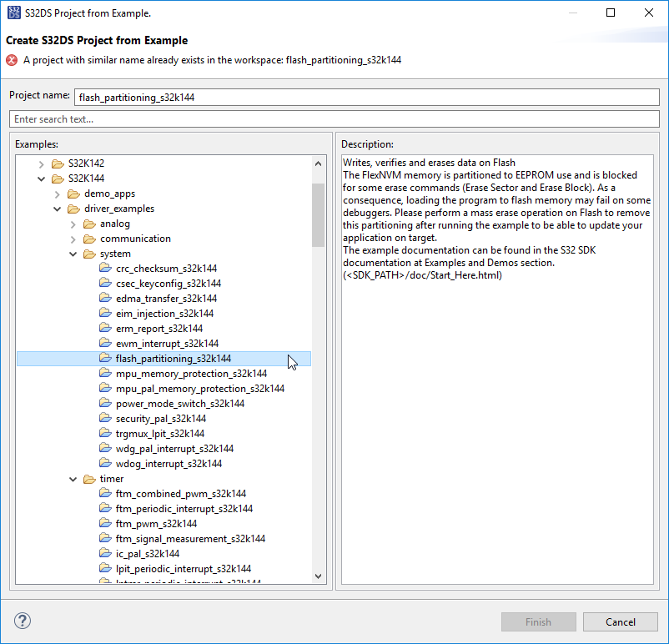Click the S32K142 folder icon
Screen dimensions: 669x644
coord(58,164)
